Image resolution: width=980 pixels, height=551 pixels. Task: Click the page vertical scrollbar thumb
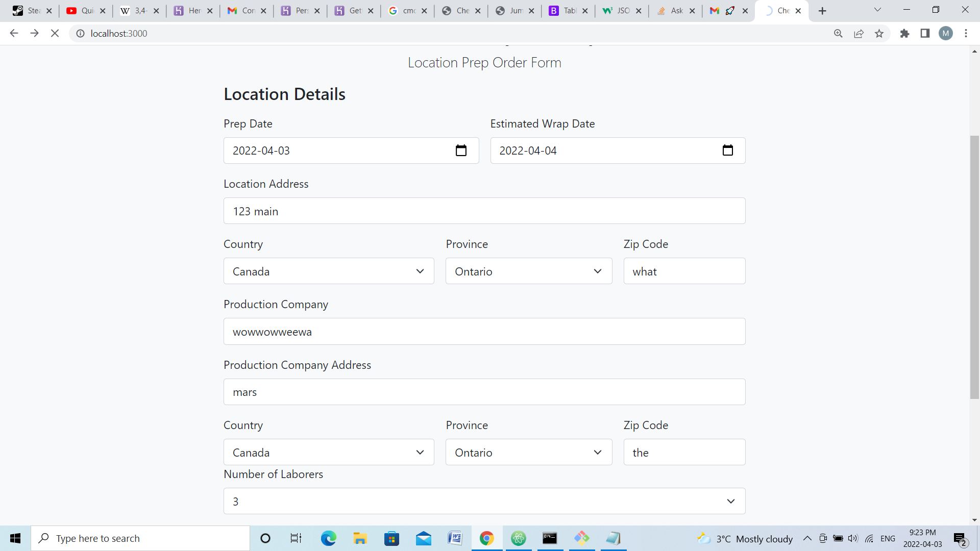[x=974, y=267]
